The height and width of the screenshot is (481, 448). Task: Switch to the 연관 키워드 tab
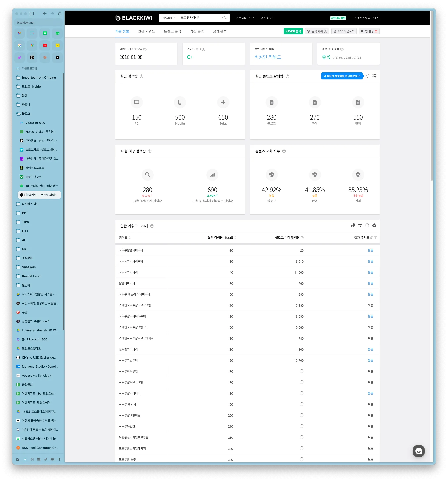[146, 31]
